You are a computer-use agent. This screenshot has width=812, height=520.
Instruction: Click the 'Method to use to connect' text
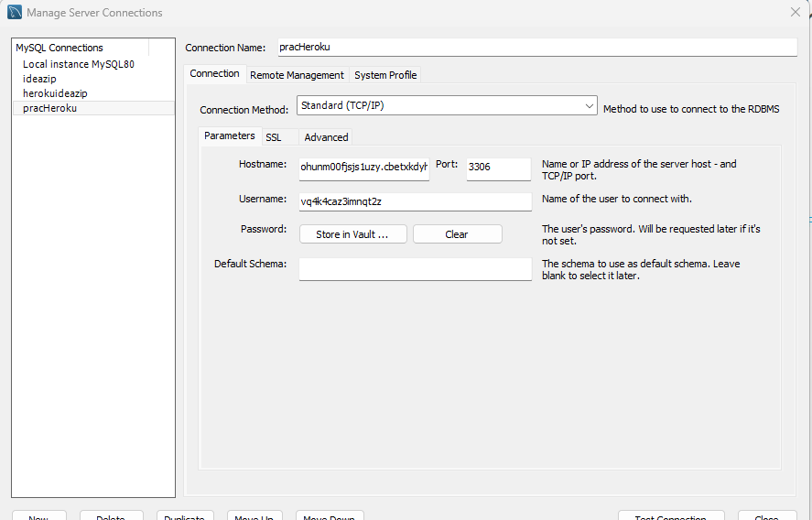point(691,109)
